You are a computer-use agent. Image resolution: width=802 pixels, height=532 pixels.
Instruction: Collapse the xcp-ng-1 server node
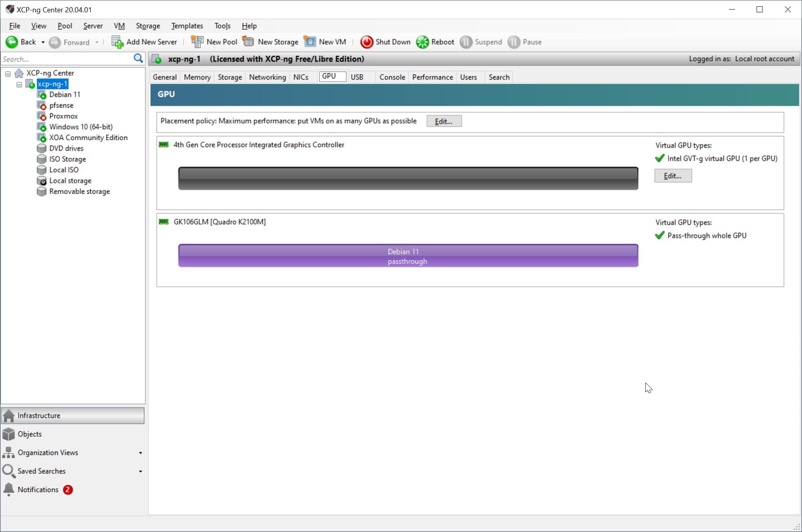(19, 84)
